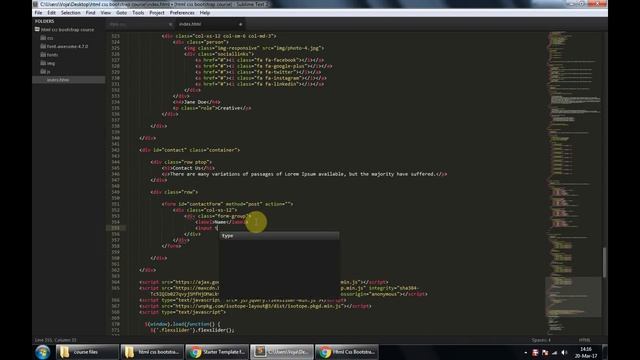Open the Goto menu

(x=122, y=13)
